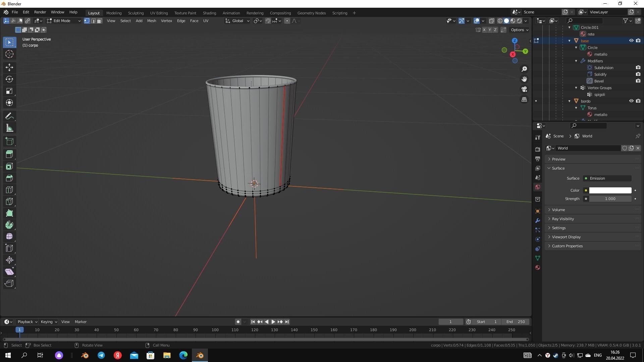This screenshot has height=362, width=644.
Task: Switch to edge select mode
Action: coord(93,21)
